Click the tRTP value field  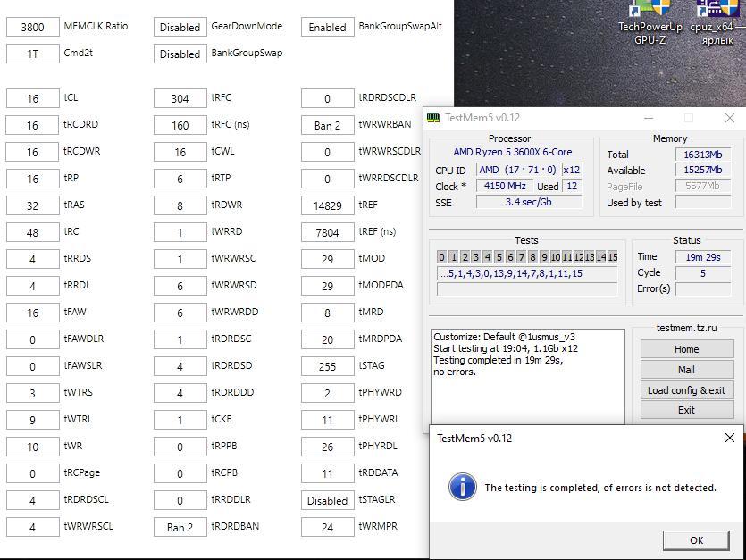tap(180, 179)
